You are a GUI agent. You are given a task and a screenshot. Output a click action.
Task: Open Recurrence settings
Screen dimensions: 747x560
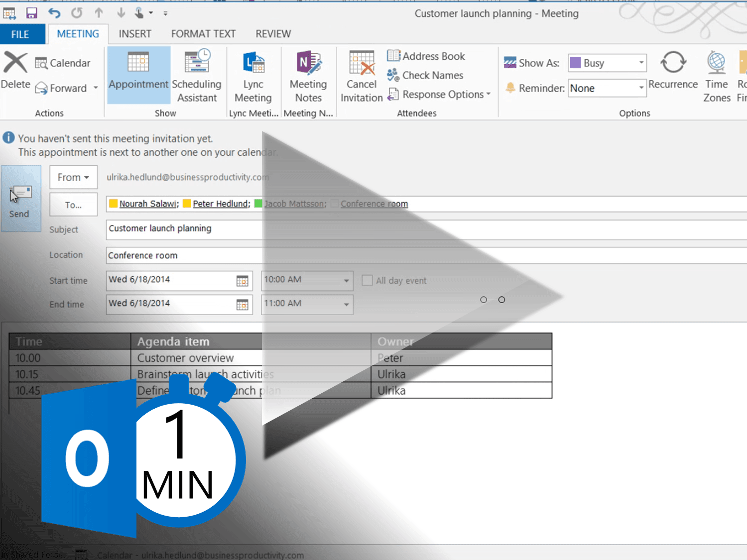pyautogui.click(x=673, y=71)
